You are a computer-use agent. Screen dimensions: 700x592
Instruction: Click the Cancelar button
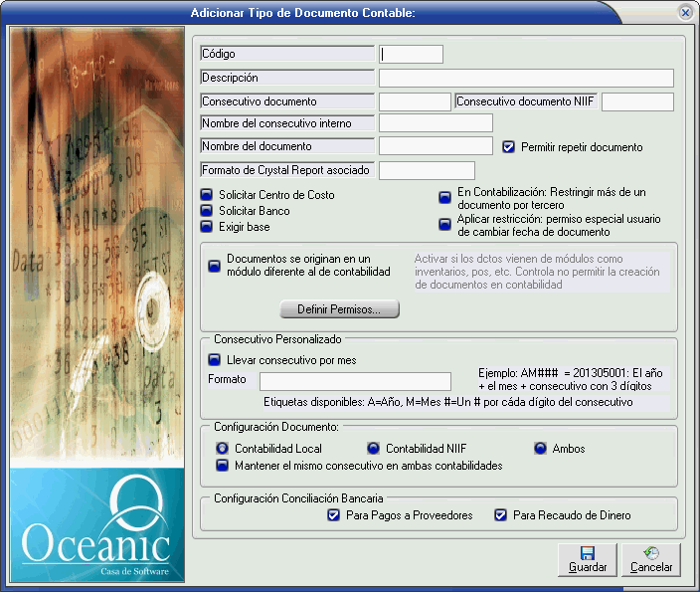[652, 559]
